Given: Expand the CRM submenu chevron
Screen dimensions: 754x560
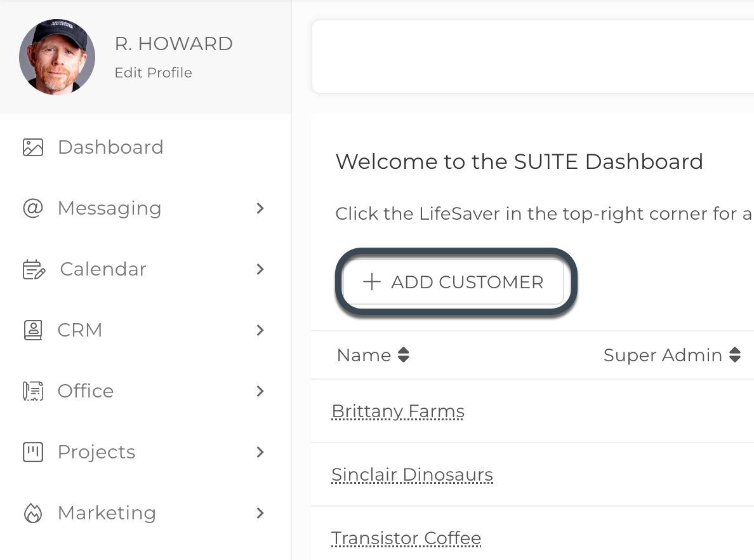Looking at the screenshot, I should pos(260,330).
